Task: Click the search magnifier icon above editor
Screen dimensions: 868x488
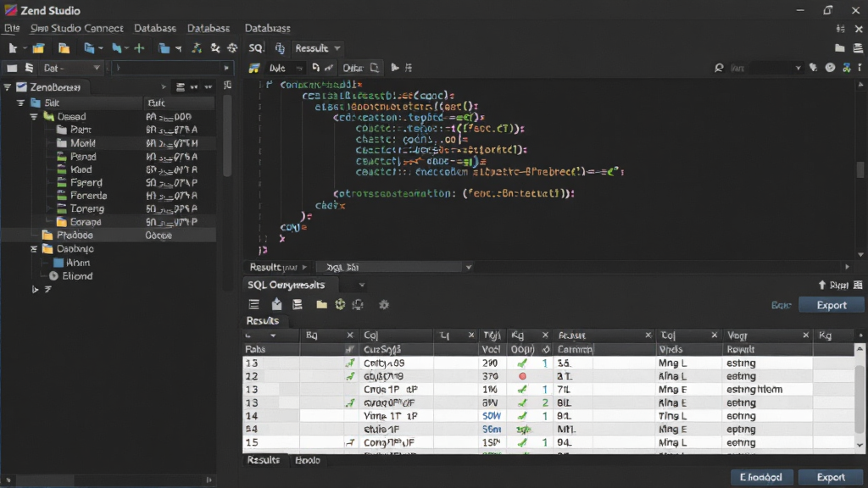Action: pos(719,68)
